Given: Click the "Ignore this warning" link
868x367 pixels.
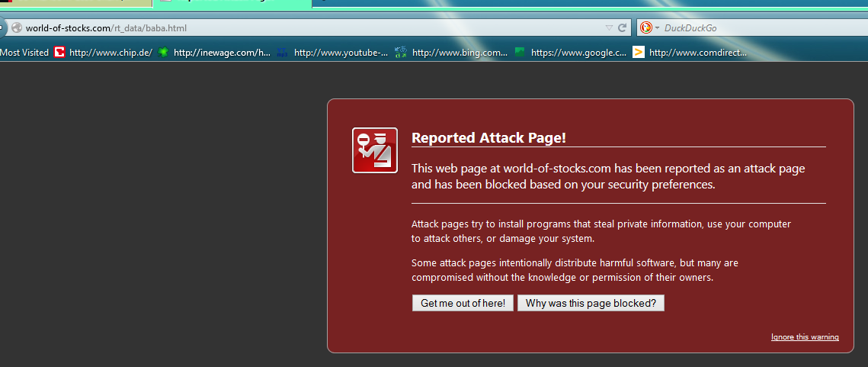Looking at the screenshot, I should click(x=805, y=337).
